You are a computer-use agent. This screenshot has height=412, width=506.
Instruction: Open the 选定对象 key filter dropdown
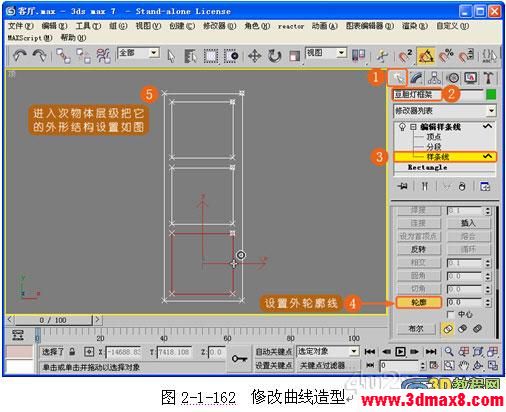(327, 351)
